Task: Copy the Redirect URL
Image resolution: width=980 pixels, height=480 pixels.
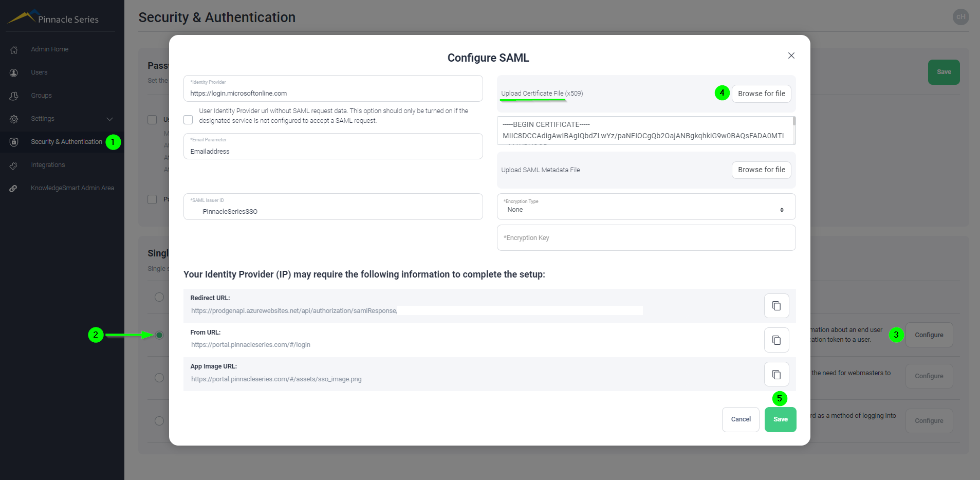Action: 776,306
